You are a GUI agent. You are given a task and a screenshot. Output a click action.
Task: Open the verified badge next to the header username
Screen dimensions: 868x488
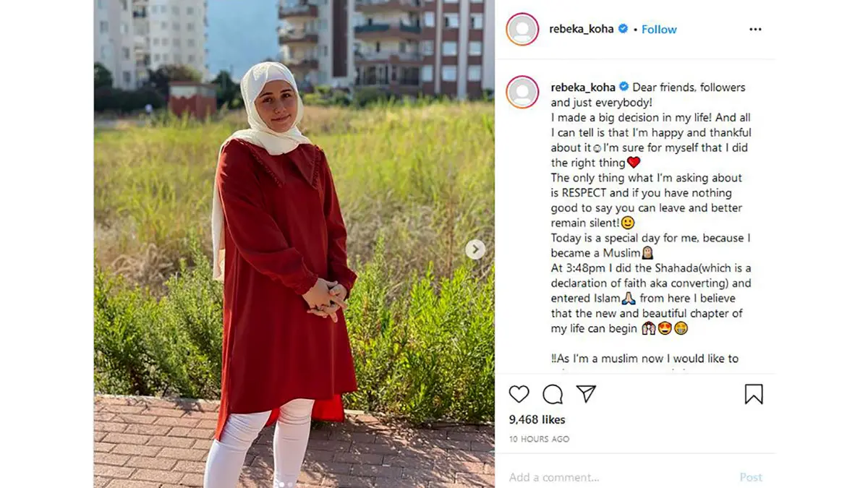(x=623, y=30)
